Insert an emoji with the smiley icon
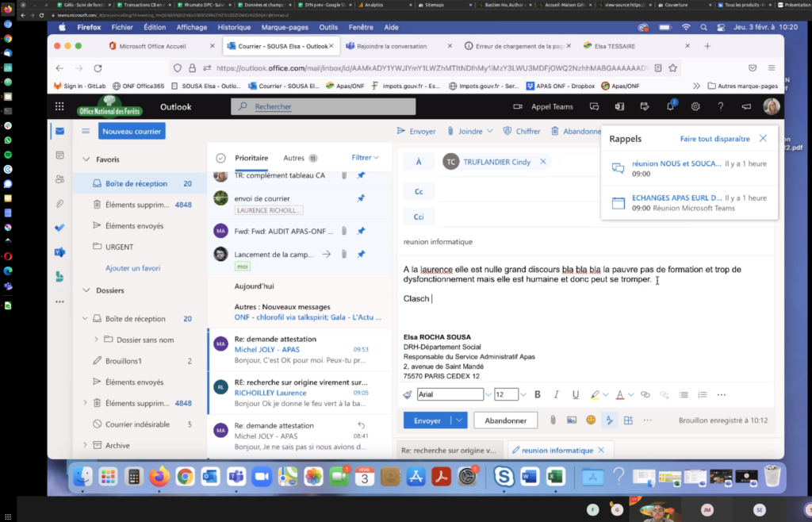Viewport: 812px width, 522px height. (590, 420)
